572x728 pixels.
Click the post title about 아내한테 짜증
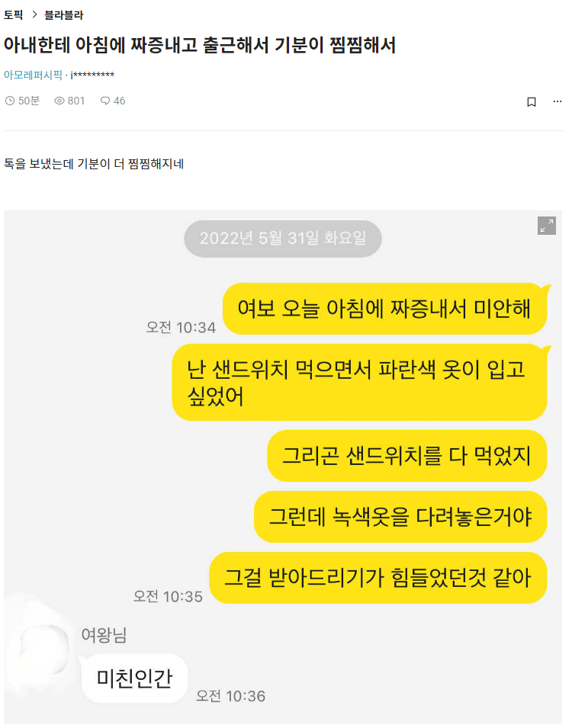click(200, 45)
